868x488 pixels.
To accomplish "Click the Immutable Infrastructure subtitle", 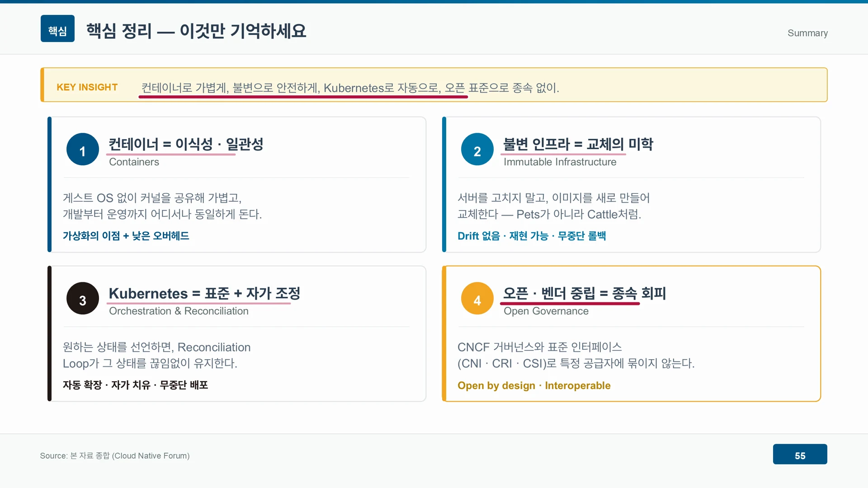I will pos(560,162).
